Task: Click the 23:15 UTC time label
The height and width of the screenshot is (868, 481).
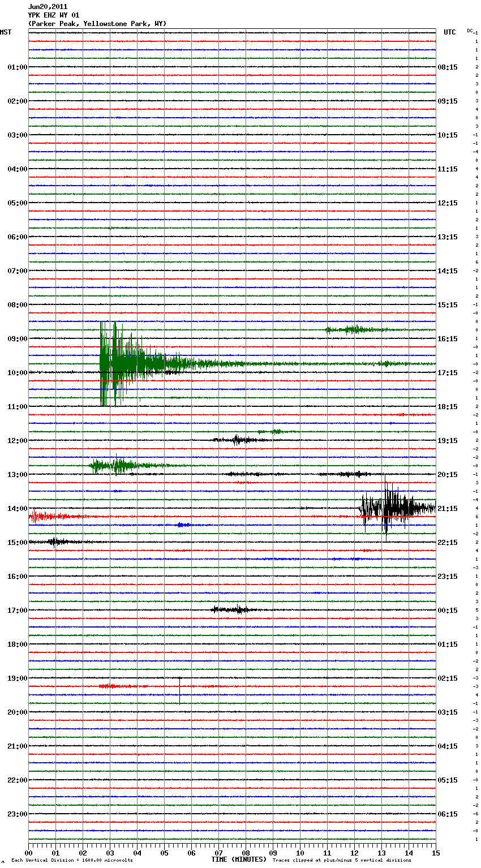Action: click(448, 577)
